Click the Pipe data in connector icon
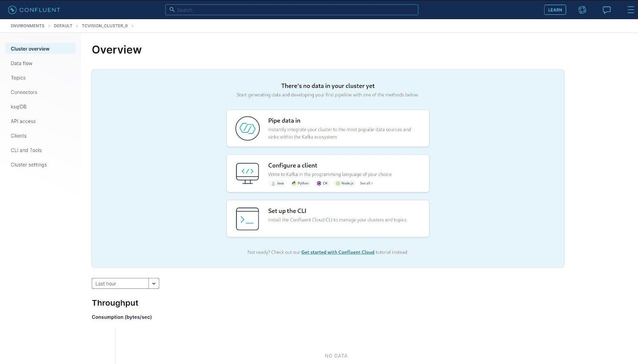Screen dimensions: 638x364 [x=247, y=128]
